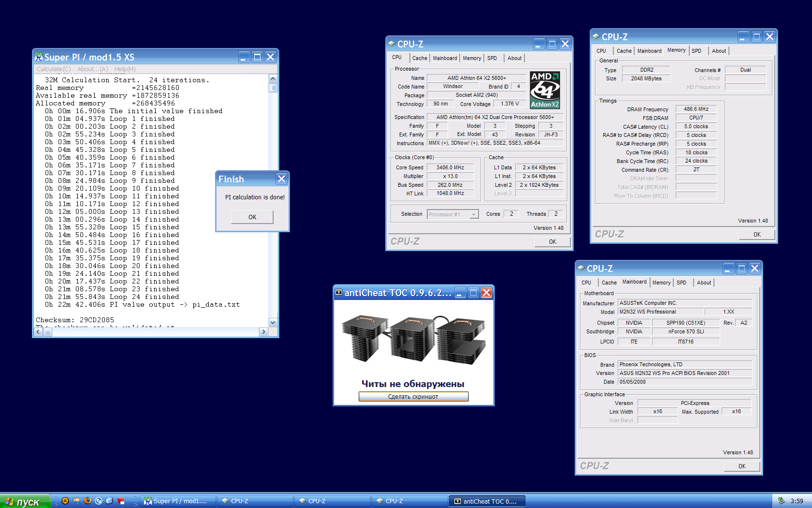Screen dimensions: 812x508
Task: Click the red square quick launch icon
Action: [121, 501]
